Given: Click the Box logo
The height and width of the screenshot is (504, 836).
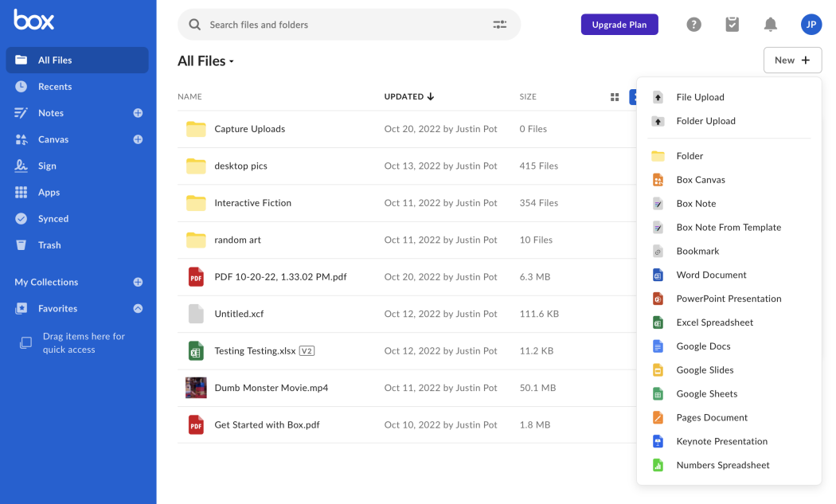Looking at the screenshot, I should [x=33, y=20].
